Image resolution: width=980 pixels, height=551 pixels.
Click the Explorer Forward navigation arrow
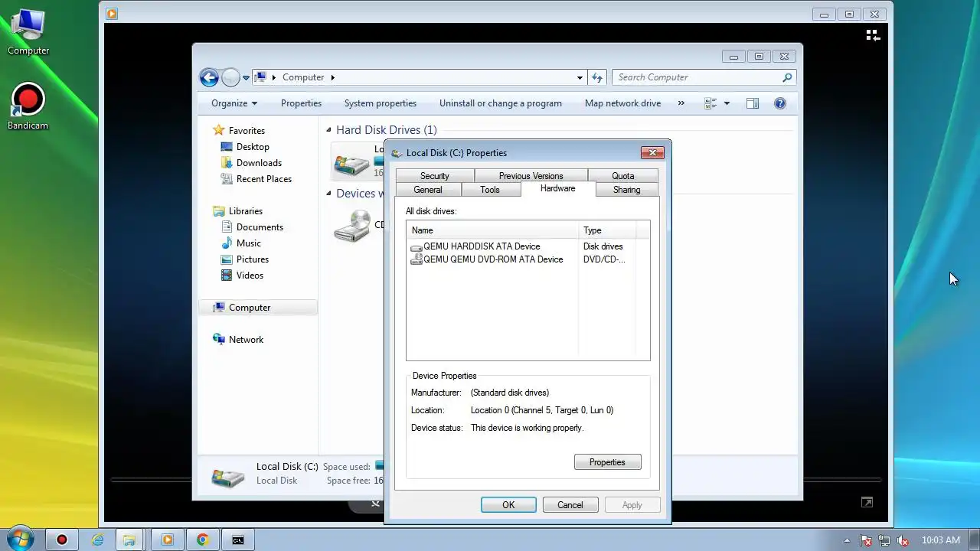point(230,77)
